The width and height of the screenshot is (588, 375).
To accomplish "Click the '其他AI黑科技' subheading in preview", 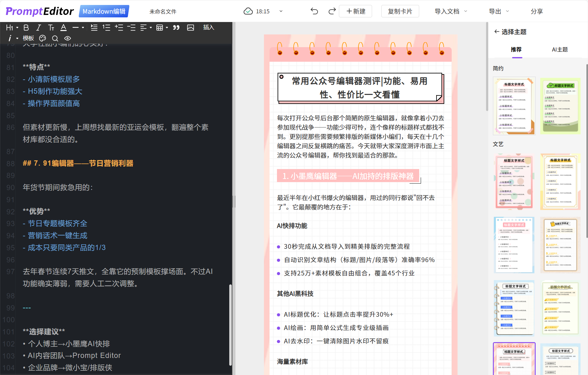I will (x=295, y=294).
